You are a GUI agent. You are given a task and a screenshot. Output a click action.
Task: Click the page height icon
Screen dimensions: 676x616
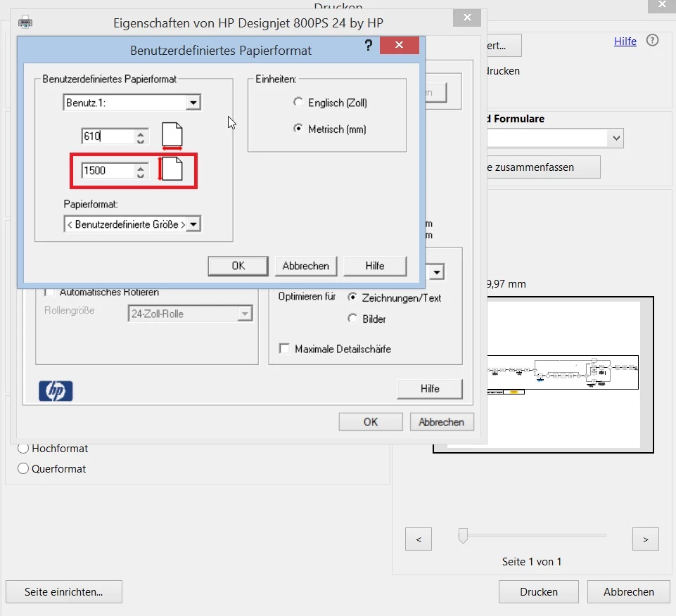[x=171, y=169]
